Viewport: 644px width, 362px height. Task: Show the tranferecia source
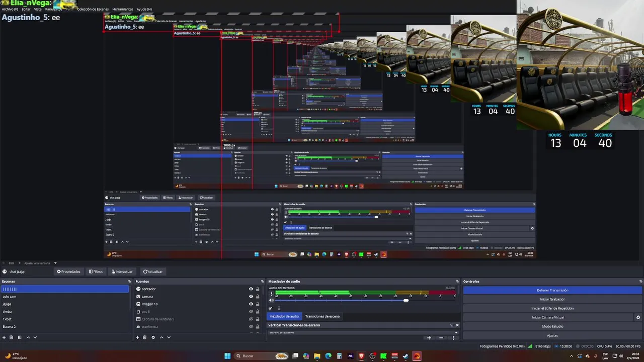pyautogui.click(x=251, y=327)
